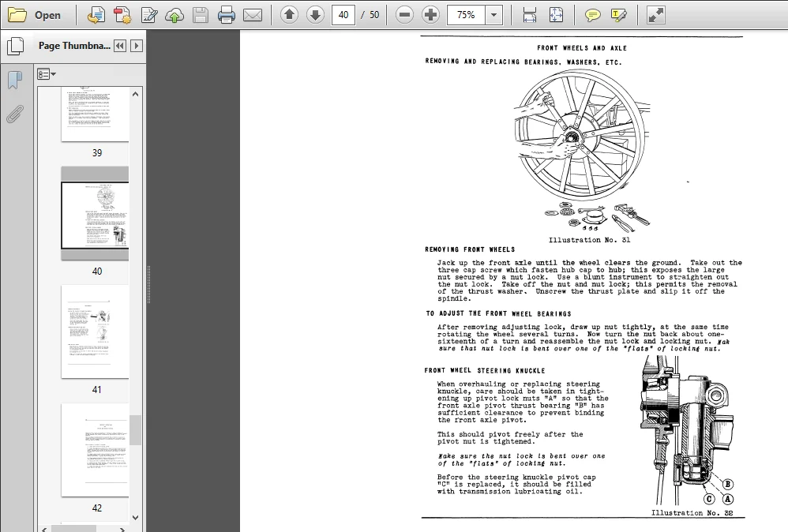Open the thumbnails options dropdown menu
This screenshot has width=788, height=532.
coord(47,74)
